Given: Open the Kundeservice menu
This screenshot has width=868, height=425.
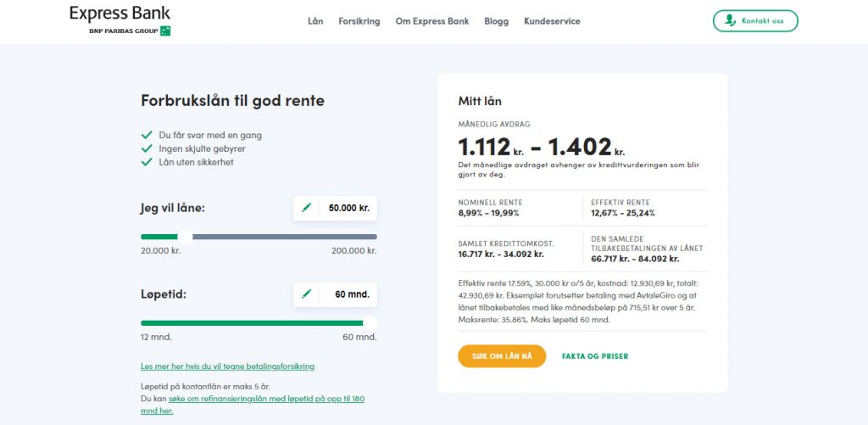Looking at the screenshot, I should click(x=552, y=21).
